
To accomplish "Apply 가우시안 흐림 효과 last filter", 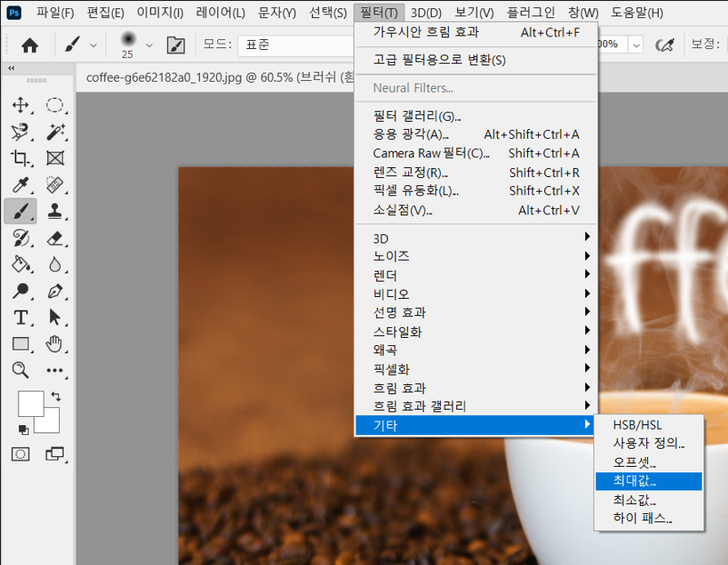I will [x=476, y=33].
